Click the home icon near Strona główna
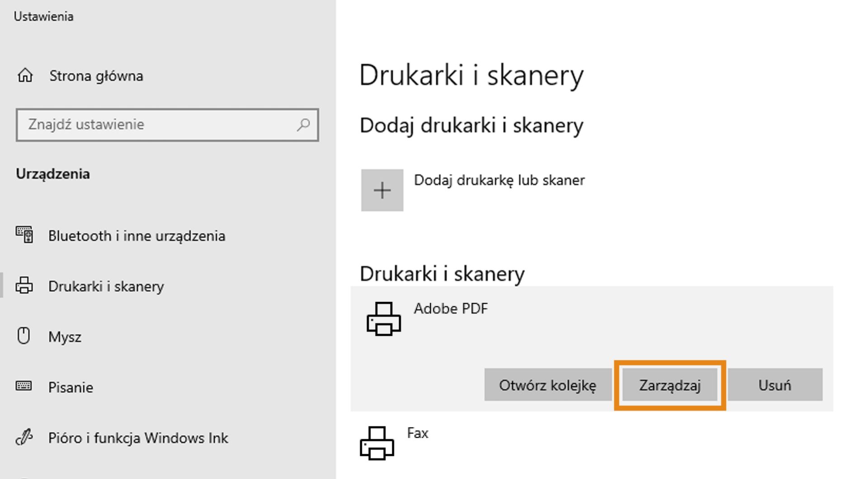Image resolution: width=868 pixels, height=479 pixels. (x=25, y=75)
